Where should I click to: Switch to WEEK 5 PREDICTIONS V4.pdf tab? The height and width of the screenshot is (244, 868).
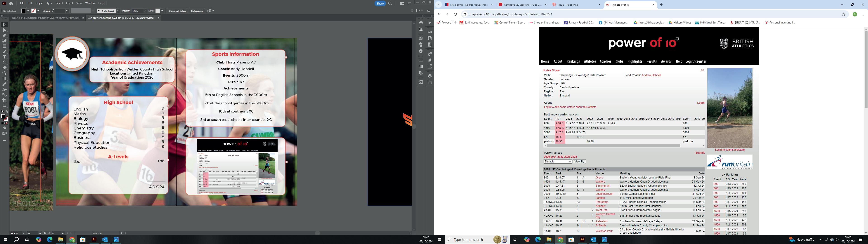tap(45, 18)
